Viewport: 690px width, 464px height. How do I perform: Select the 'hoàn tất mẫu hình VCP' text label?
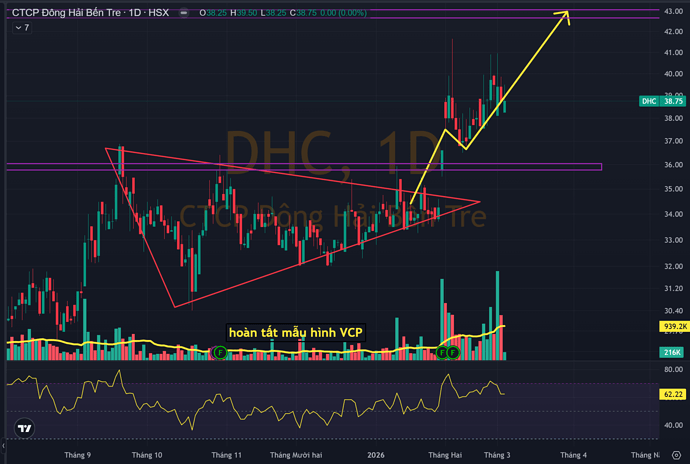point(296,332)
